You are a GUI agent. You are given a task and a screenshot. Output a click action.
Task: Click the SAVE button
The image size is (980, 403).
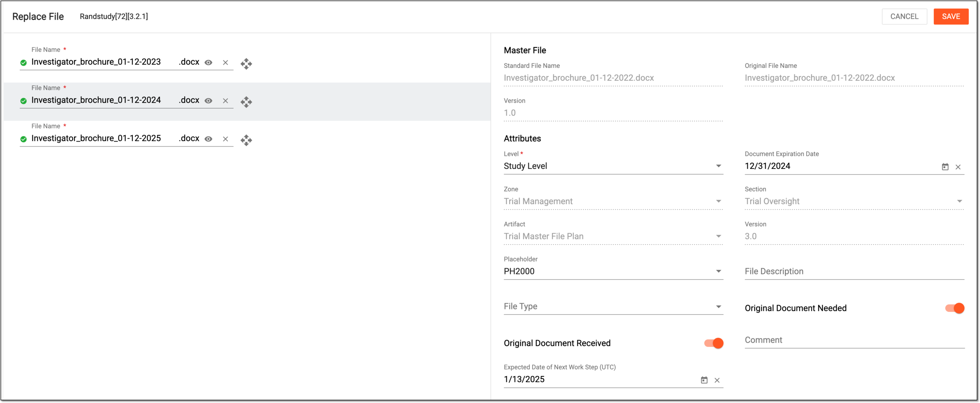[x=951, y=16]
